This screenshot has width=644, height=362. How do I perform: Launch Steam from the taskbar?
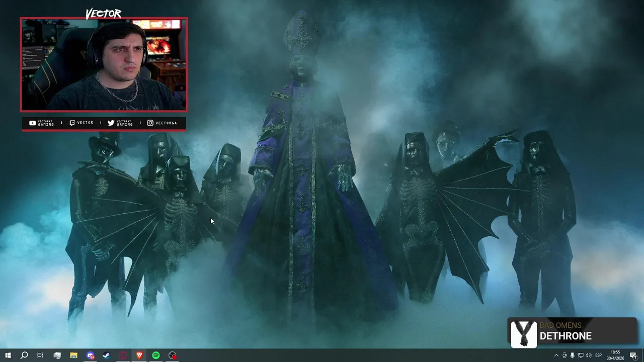tap(107, 355)
